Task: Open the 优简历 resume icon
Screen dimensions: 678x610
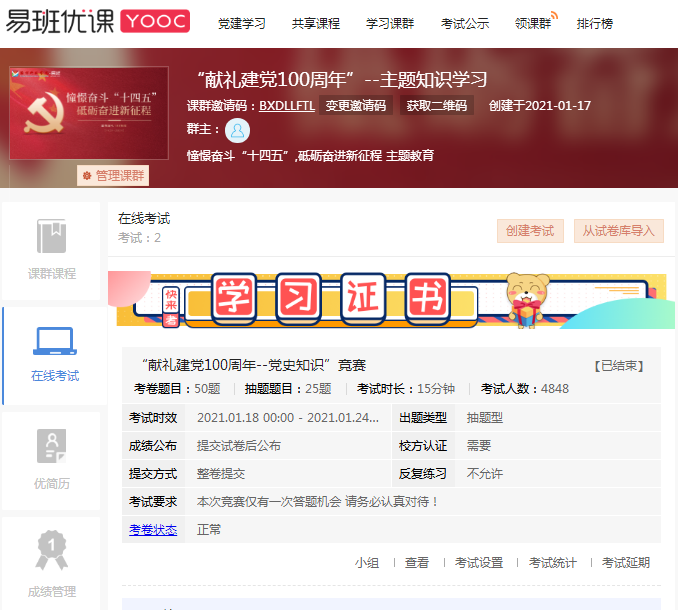Action: (52, 446)
